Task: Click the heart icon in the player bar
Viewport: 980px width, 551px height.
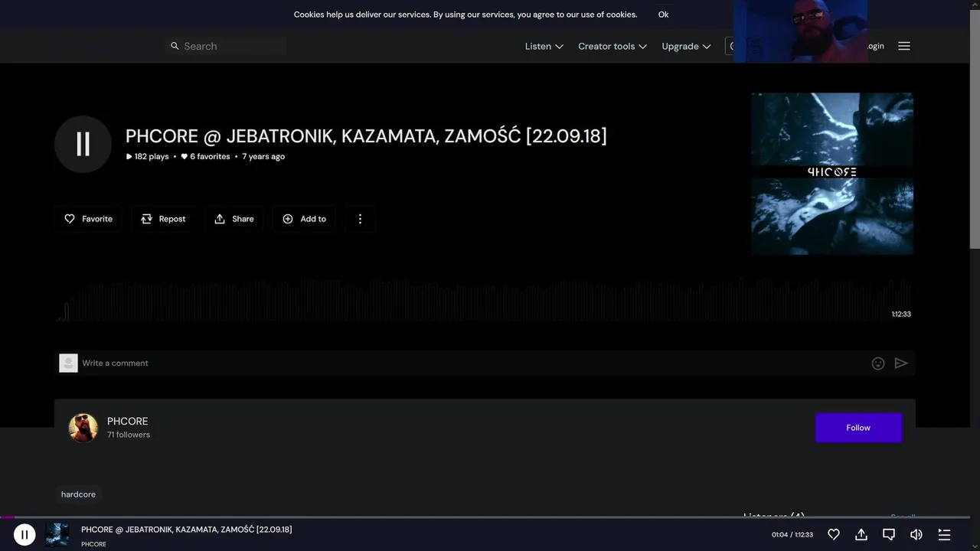Action: tap(834, 534)
